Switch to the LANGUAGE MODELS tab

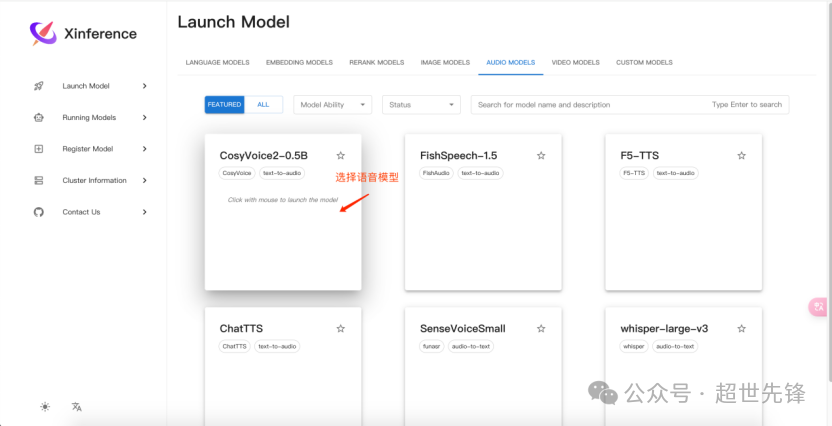(x=218, y=62)
